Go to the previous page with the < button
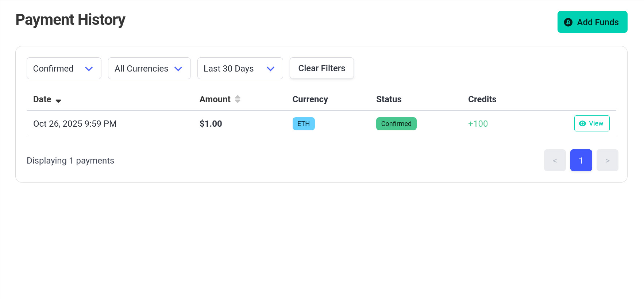The height and width of the screenshot is (299, 644). tap(555, 160)
